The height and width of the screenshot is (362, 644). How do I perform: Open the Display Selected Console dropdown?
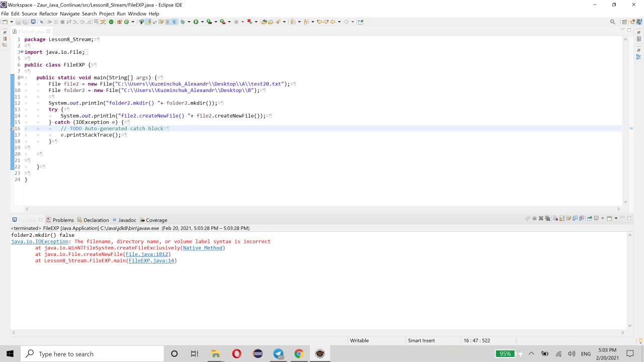point(602,218)
